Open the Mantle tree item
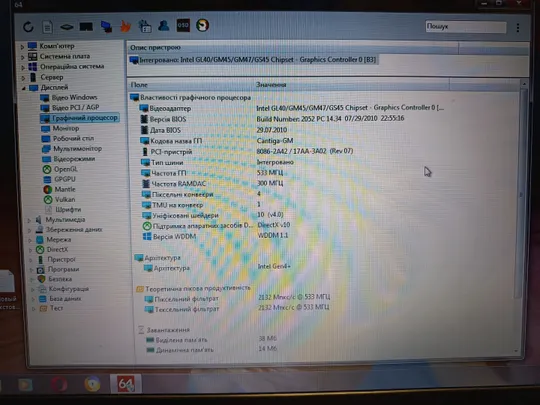This screenshot has width=540, height=405. [59, 189]
